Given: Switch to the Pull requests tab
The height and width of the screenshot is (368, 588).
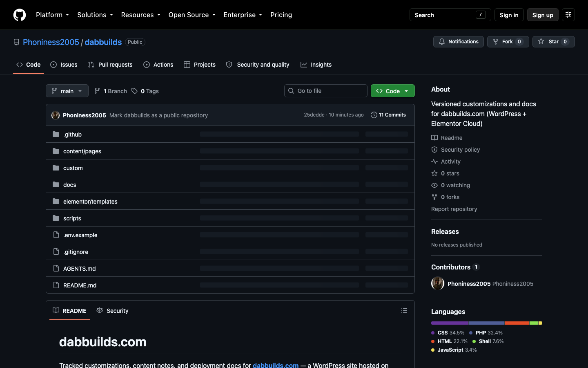Looking at the screenshot, I should (110, 65).
